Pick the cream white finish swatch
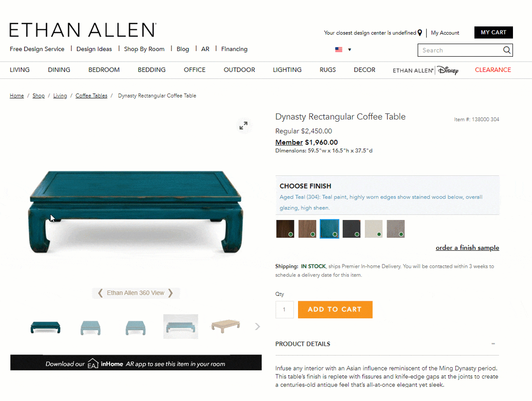The image size is (532, 401). pyautogui.click(x=374, y=229)
